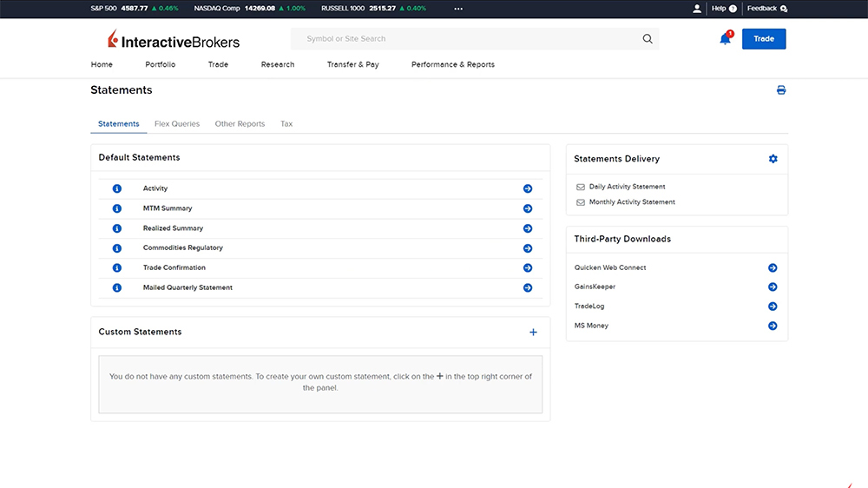Open the notifications bell icon
Screen dimensions: 868x488
[725, 39]
